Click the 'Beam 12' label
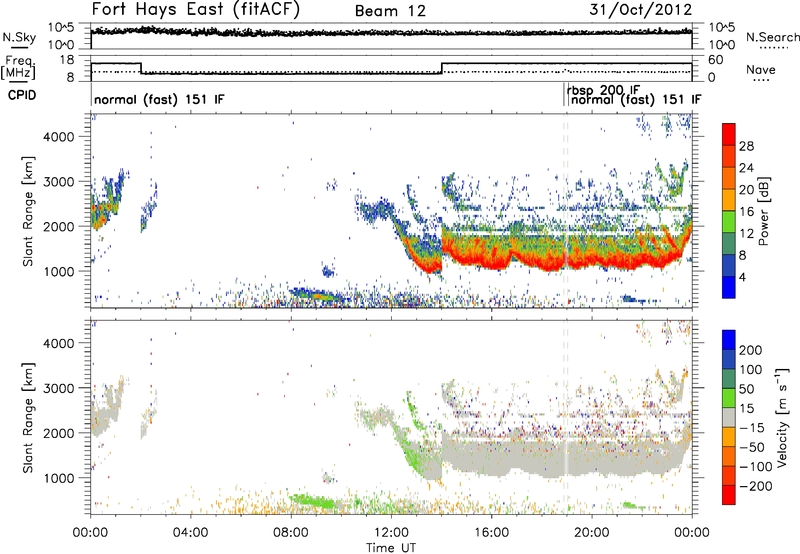 coord(390,11)
